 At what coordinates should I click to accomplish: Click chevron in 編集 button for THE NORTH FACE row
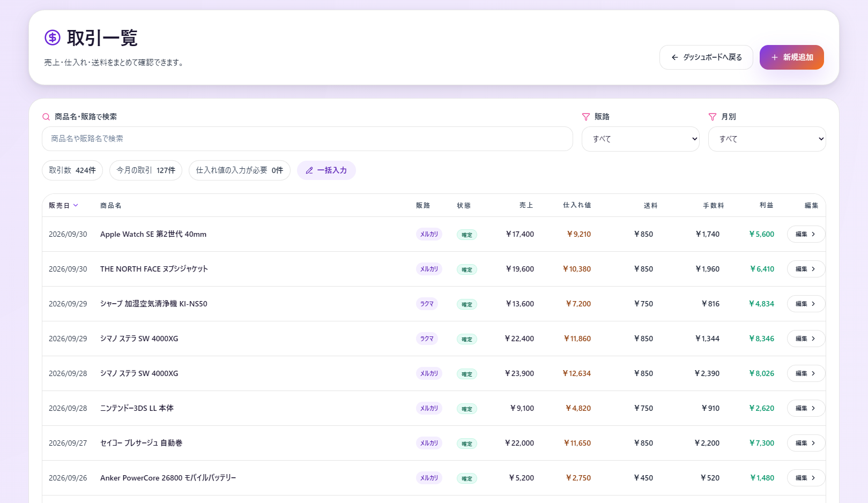pyautogui.click(x=813, y=269)
